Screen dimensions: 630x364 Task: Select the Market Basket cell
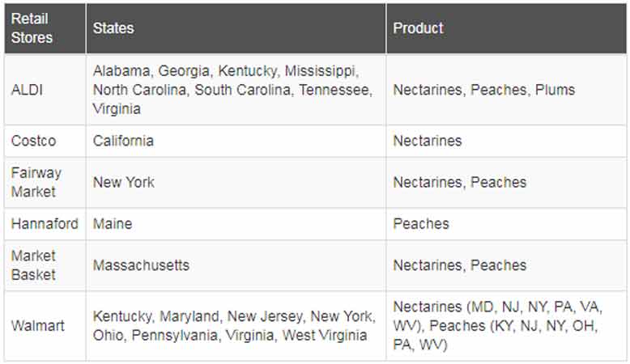(x=45, y=265)
